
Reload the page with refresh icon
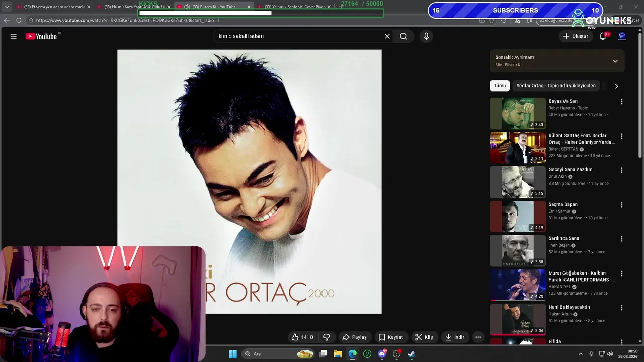19,20
